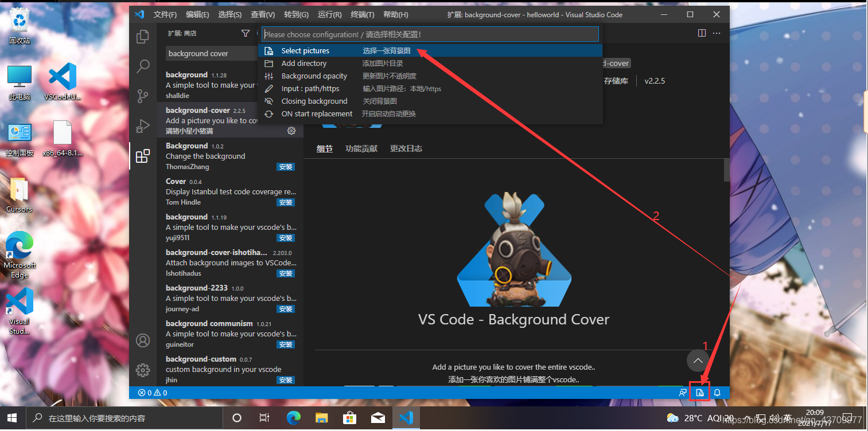The width and height of the screenshot is (868, 431).
Task: Click background-cover picture icon in status bar
Action: [x=700, y=393]
